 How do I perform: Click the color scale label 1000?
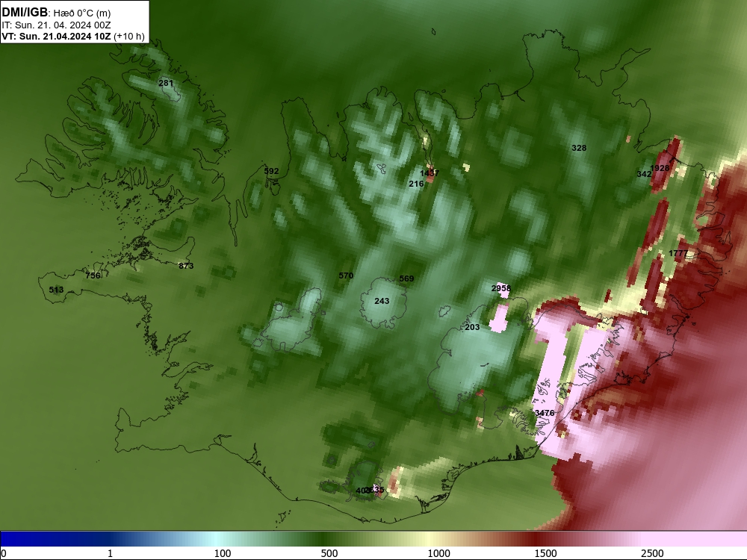coord(438,553)
